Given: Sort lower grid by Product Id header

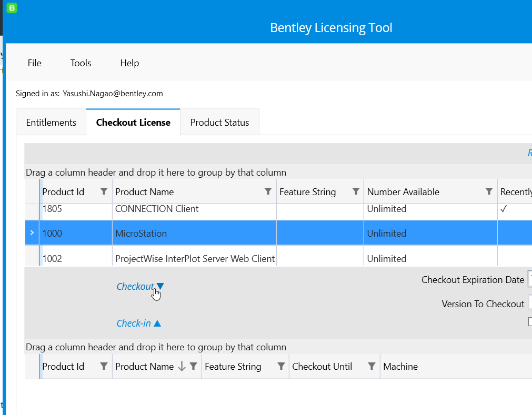Looking at the screenshot, I should tap(63, 367).
